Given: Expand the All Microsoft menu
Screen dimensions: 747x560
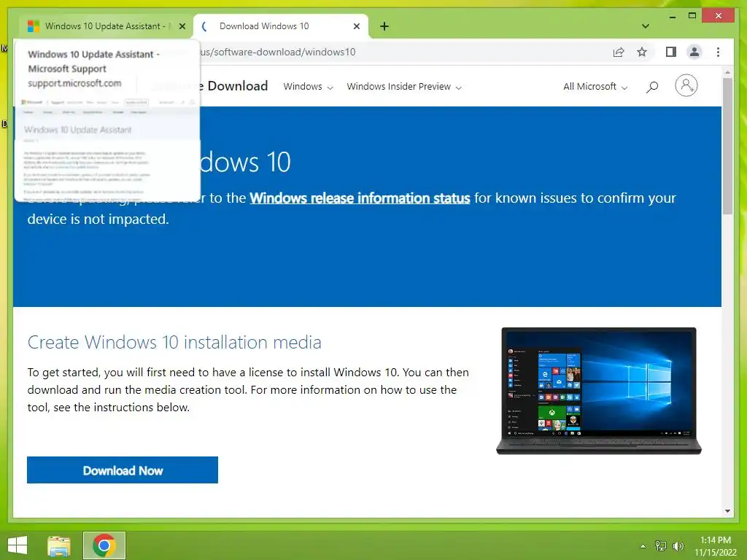Looking at the screenshot, I should (x=595, y=87).
